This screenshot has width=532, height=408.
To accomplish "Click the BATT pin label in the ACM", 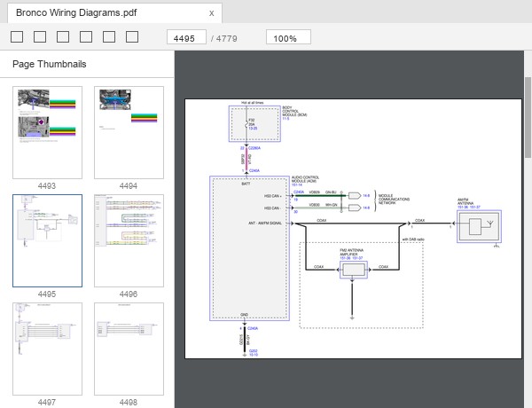I will pos(246,184).
